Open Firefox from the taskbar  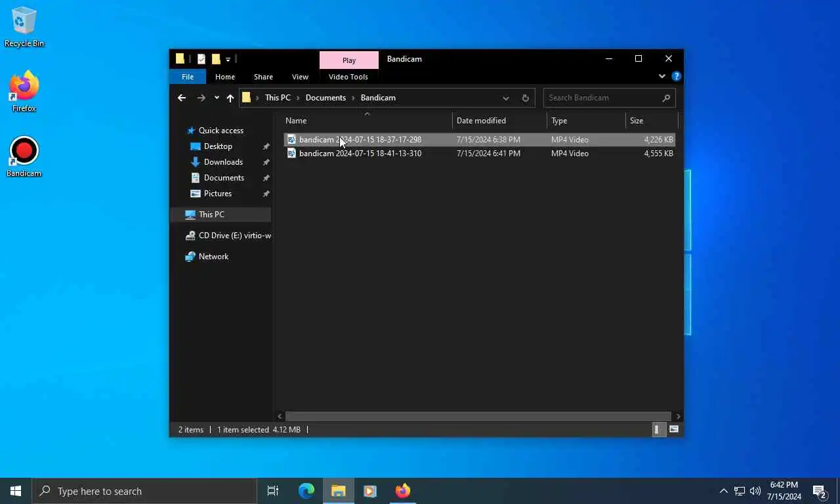tap(402, 491)
